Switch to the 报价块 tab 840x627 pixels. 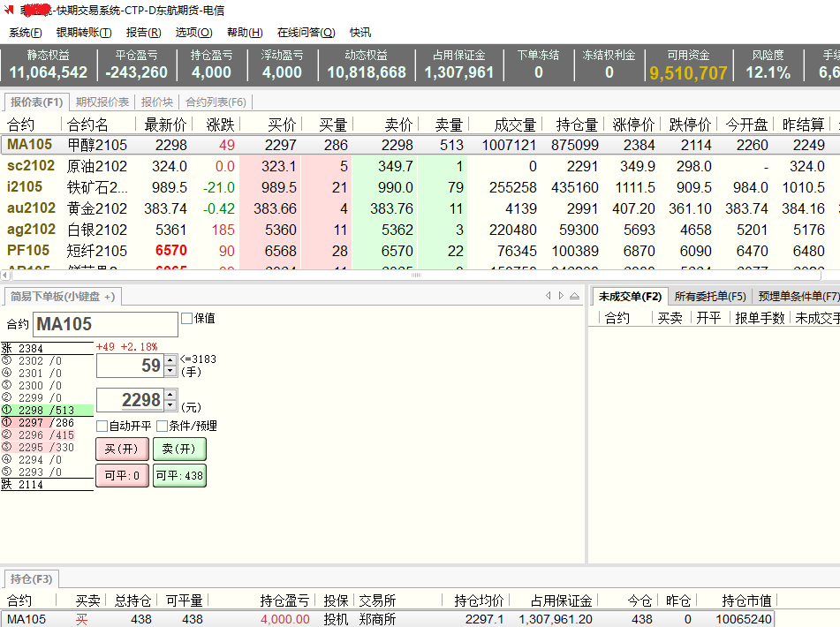point(157,102)
